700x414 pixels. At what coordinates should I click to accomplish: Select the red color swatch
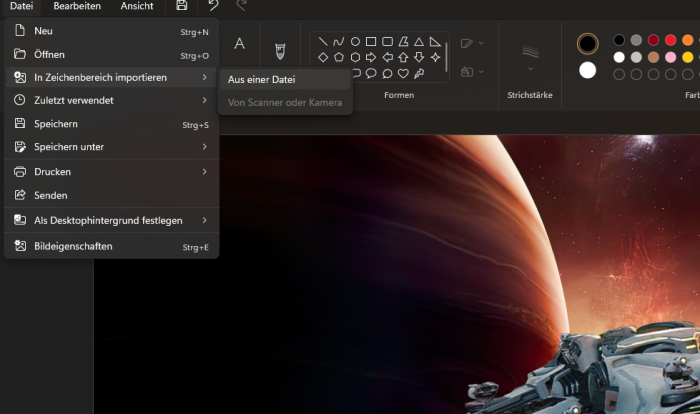coord(669,40)
